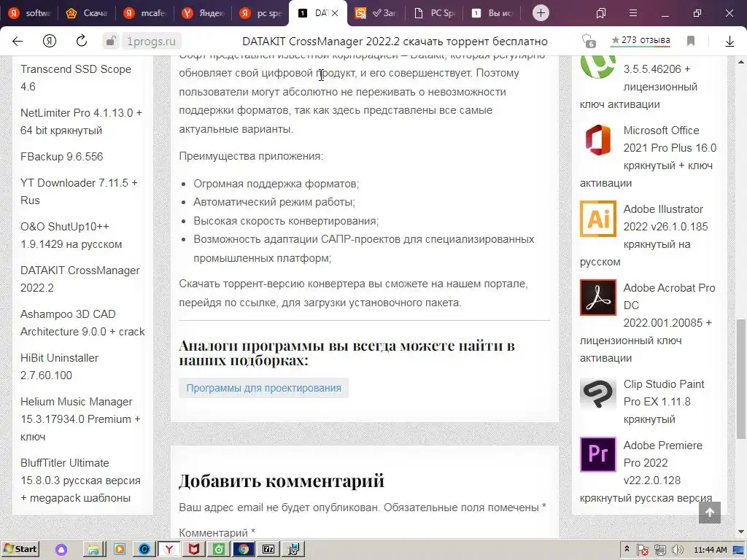Open HiBit Uninstaller 2.7.60.100 link
Image resolution: width=747 pixels, height=560 pixels.
point(59,367)
